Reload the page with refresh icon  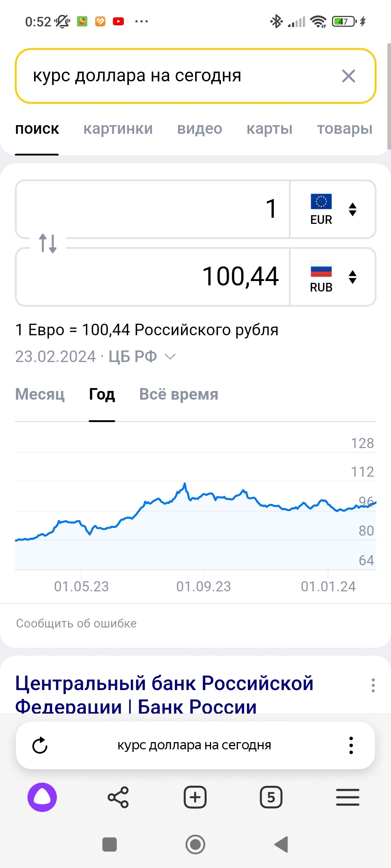(x=40, y=745)
